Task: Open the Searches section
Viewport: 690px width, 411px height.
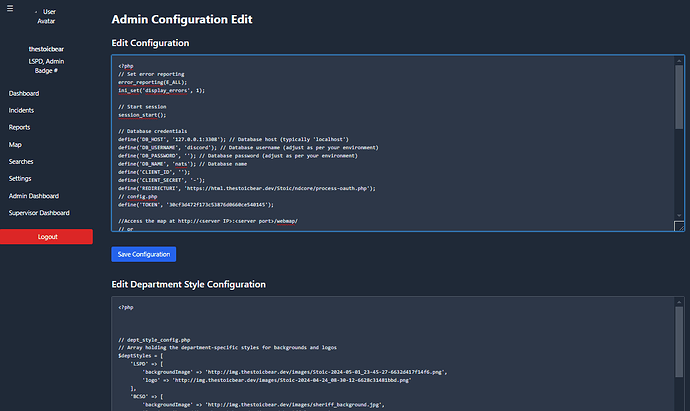Action: pos(21,161)
